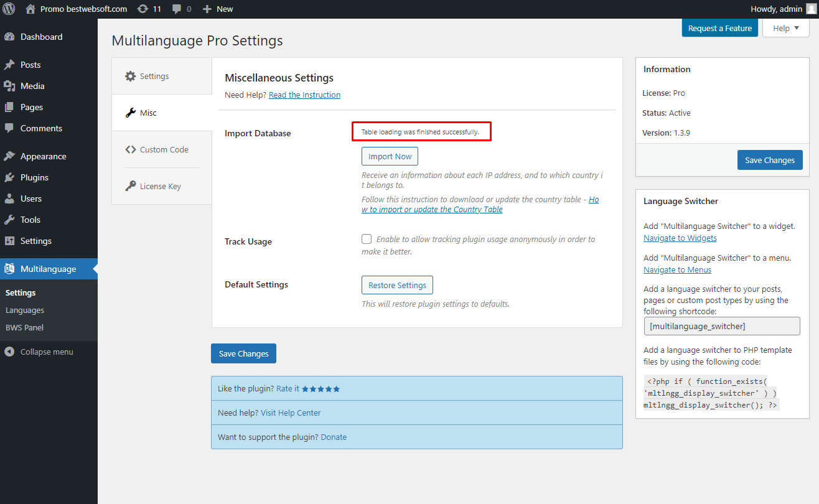Click the Settings sliders icon in sidebar
The height and width of the screenshot is (504, 819).
(9, 241)
